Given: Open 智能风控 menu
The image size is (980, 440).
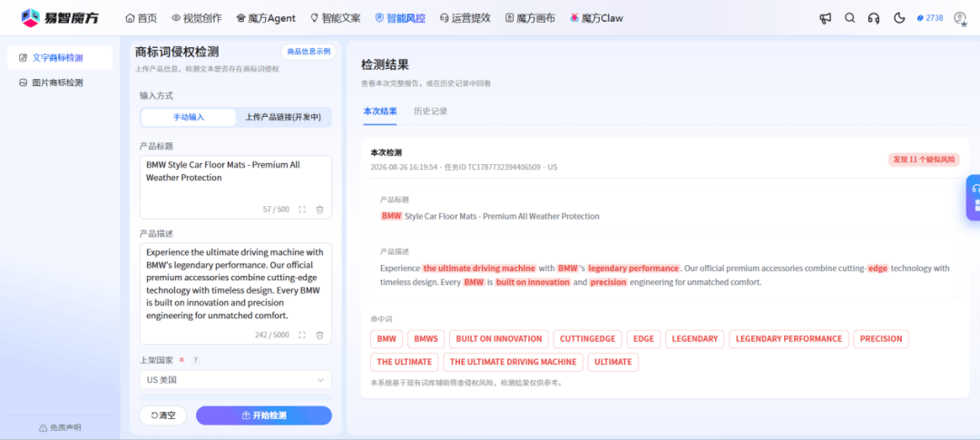Looking at the screenshot, I should (x=400, y=18).
